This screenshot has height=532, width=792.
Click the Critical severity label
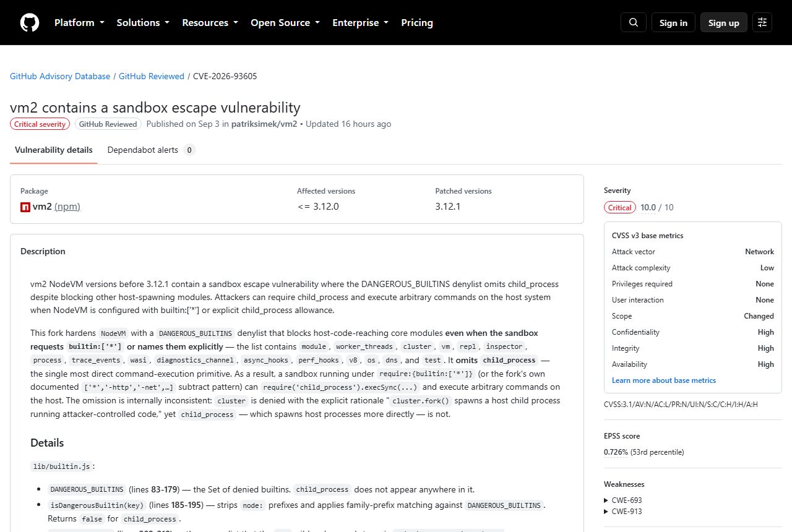[x=40, y=124]
